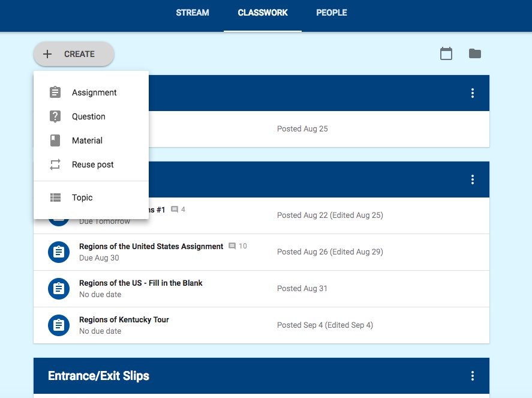Choose Topic from the Create menu

point(91,197)
